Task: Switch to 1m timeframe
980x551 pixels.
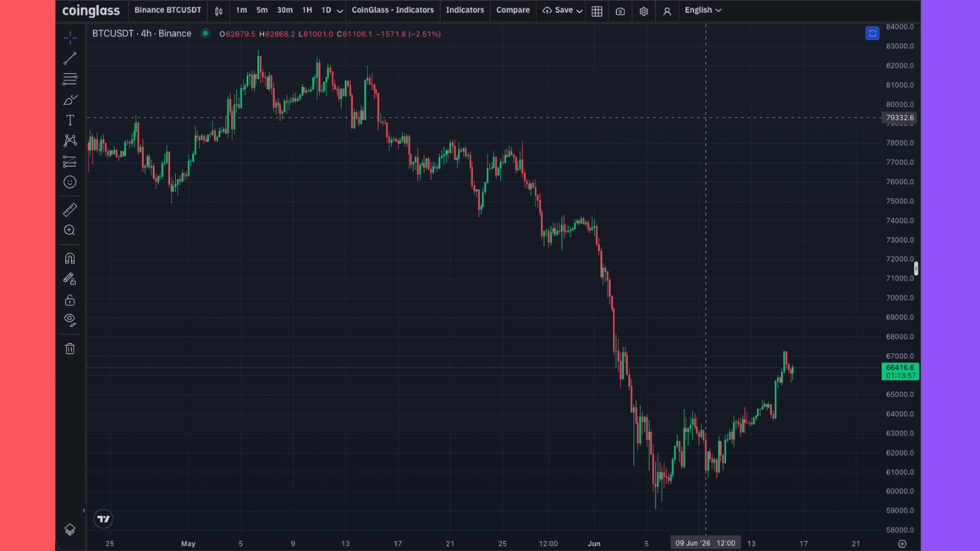Action: pos(241,10)
